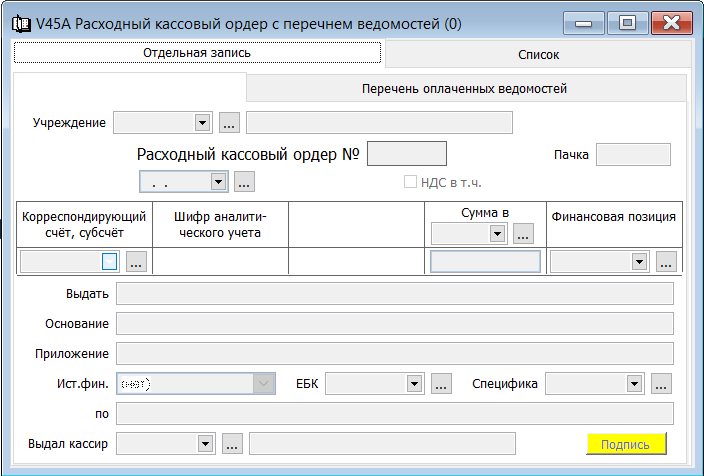Maximize the V45A window
Viewport: 704px width, 476px height.
click(x=627, y=23)
